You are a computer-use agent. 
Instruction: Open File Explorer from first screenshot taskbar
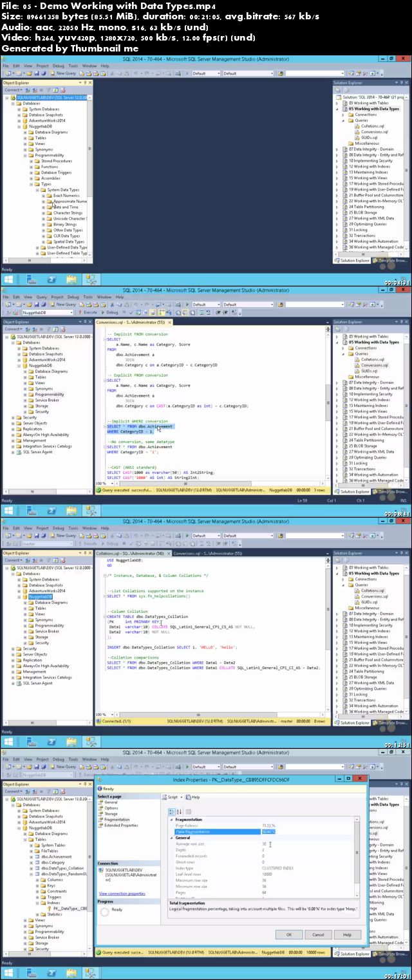coord(71,279)
